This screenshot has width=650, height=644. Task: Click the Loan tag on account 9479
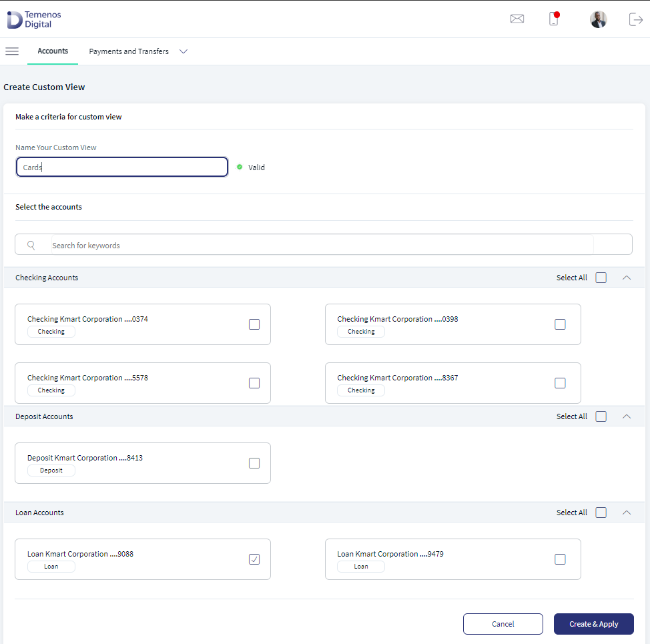point(361,567)
